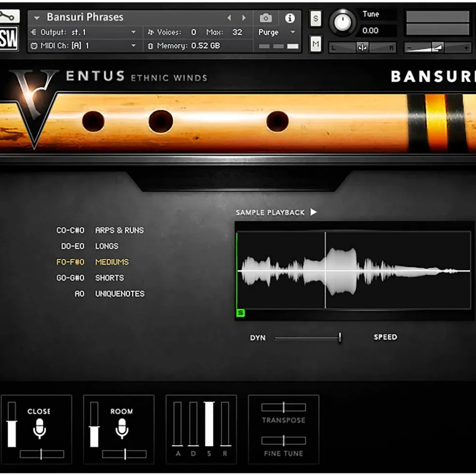Click the SAMPLE PLAYBACK label
Image resolution: width=476 pixels, height=476 pixels.
tap(270, 212)
